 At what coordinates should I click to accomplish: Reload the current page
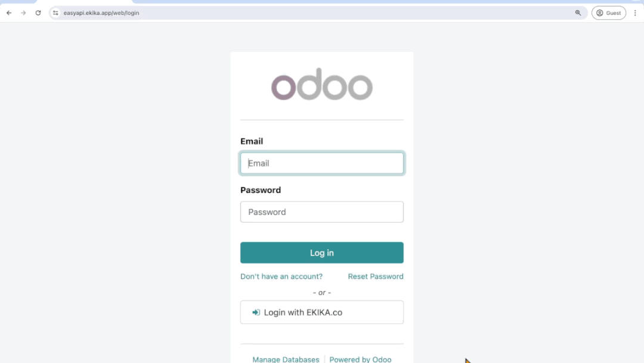click(38, 13)
